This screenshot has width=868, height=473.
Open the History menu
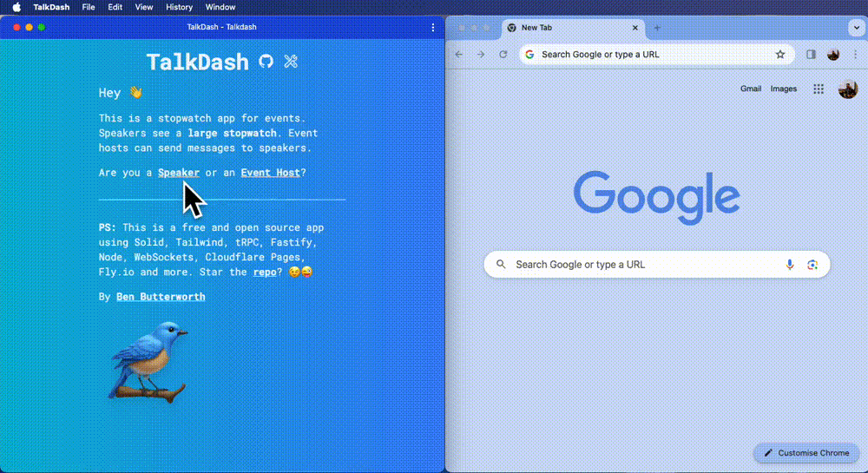[x=180, y=7]
